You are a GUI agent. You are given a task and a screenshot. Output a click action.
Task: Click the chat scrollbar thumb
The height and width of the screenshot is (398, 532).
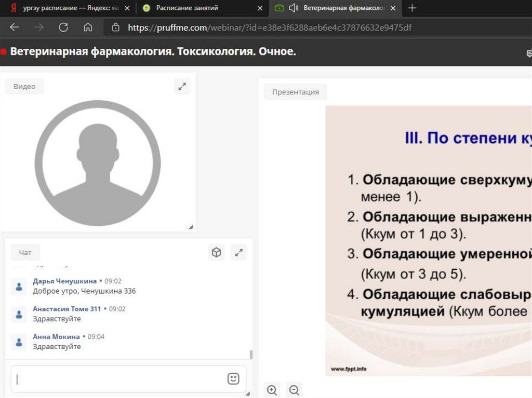click(x=251, y=354)
